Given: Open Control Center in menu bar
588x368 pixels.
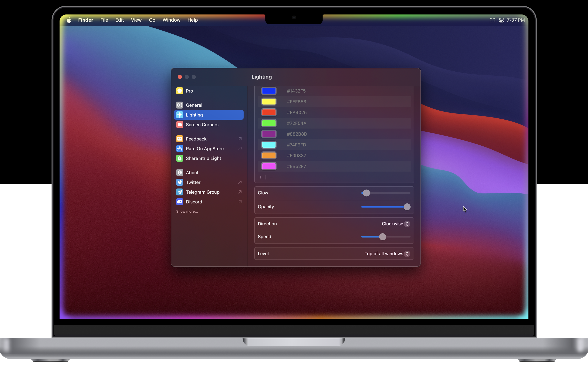Looking at the screenshot, I should 501,20.
